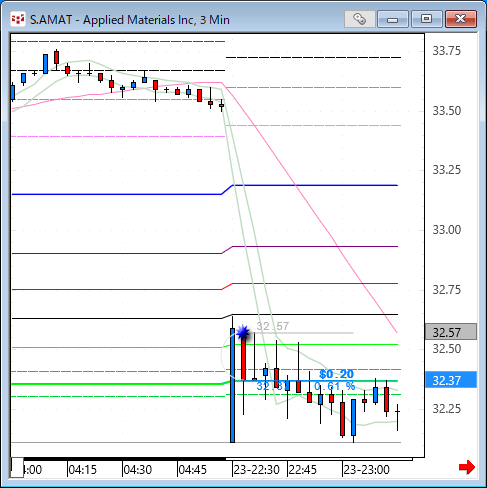Click the gray 32.57 label above order line
The width and height of the screenshot is (487, 488).
pos(273,326)
